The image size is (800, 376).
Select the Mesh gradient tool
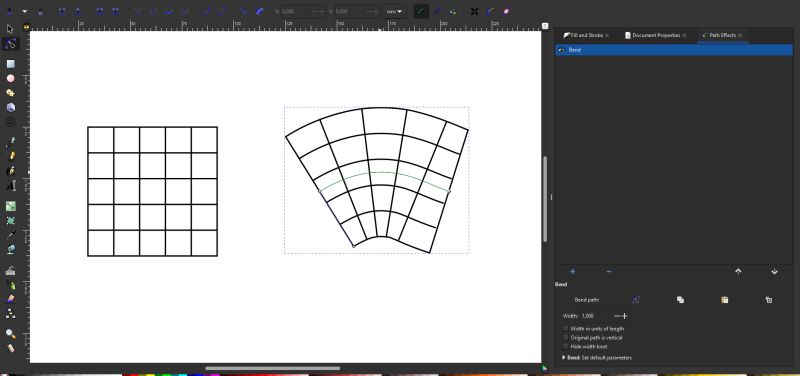[x=10, y=220]
